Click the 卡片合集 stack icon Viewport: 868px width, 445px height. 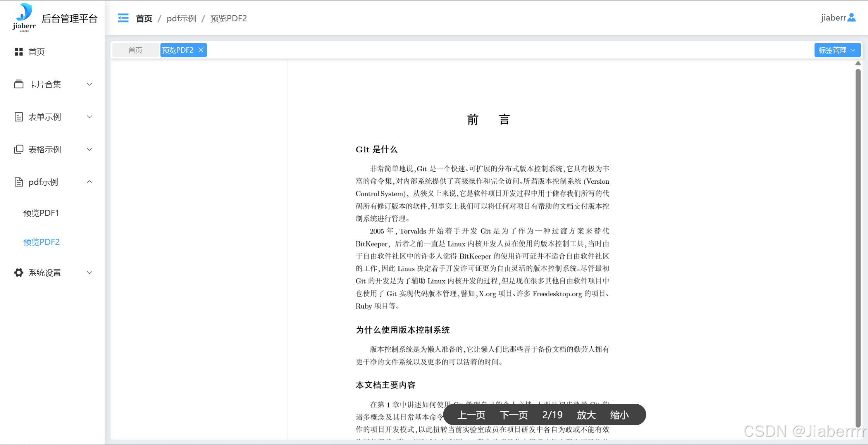pyautogui.click(x=19, y=84)
